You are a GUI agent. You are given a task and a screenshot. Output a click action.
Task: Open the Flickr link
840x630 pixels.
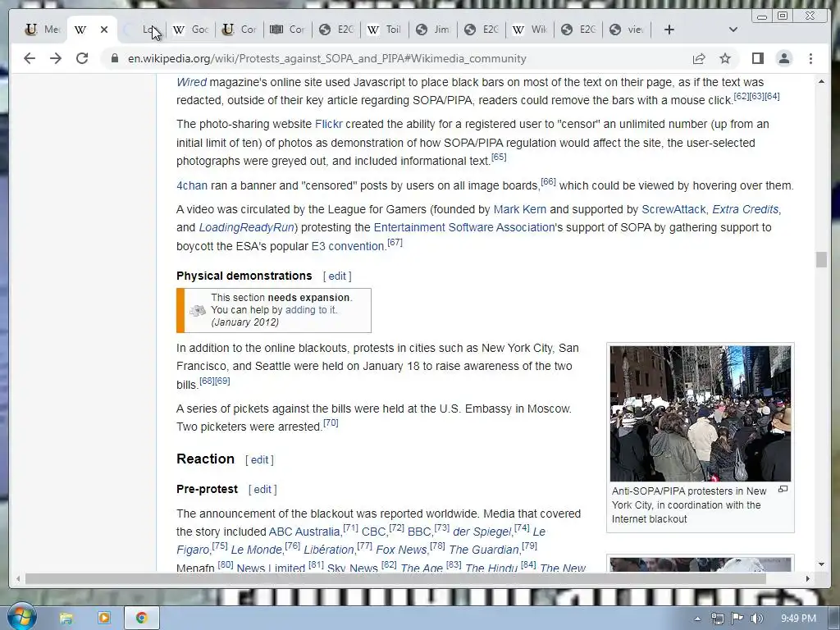click(328, 125)
